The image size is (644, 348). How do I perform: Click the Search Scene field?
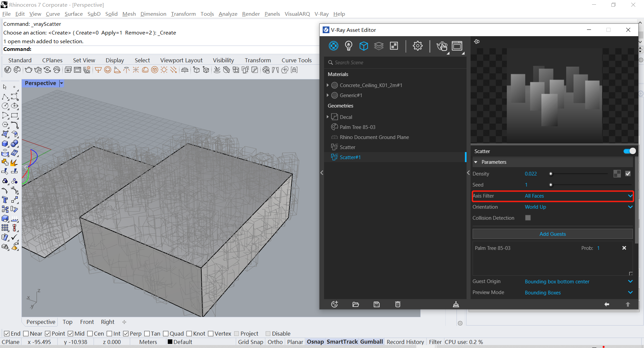click(x=396, y=63)
